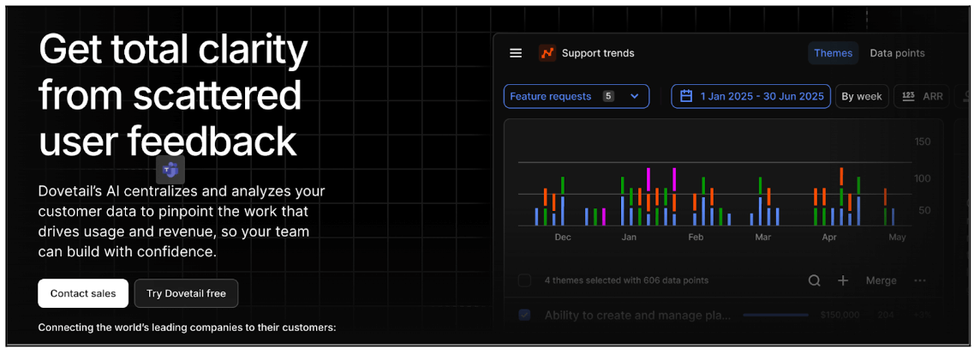Click the 123 number icon beside ARR

pos(909,96)
